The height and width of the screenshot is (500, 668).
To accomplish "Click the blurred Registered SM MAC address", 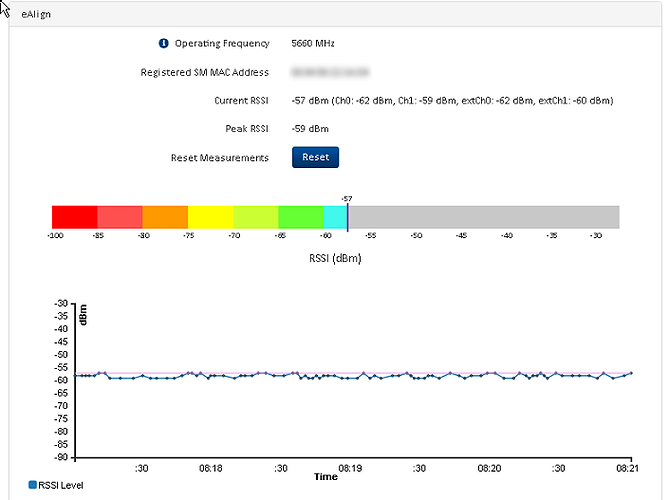I will point(329,73).
